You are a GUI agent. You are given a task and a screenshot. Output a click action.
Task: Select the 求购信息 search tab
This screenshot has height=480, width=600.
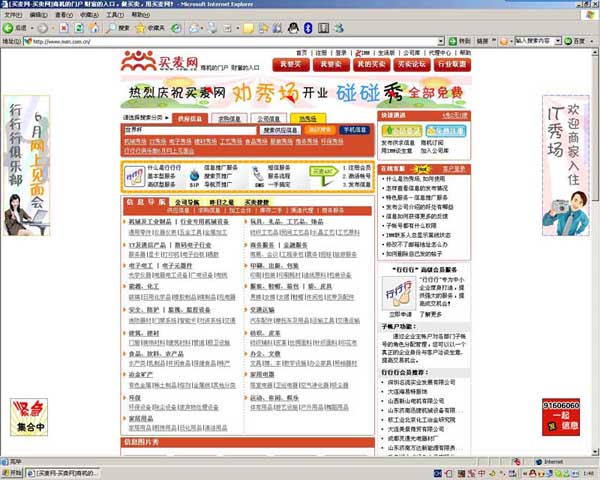[x=229, y=118]
